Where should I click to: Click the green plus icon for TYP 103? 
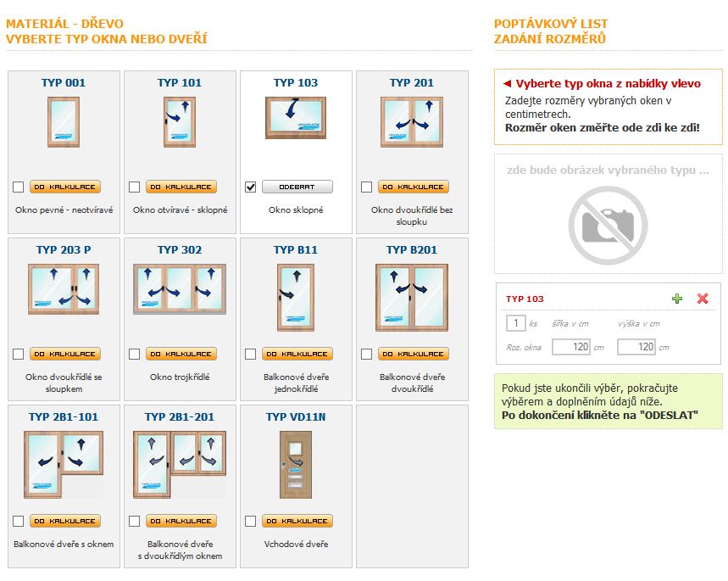coord(676,299)
